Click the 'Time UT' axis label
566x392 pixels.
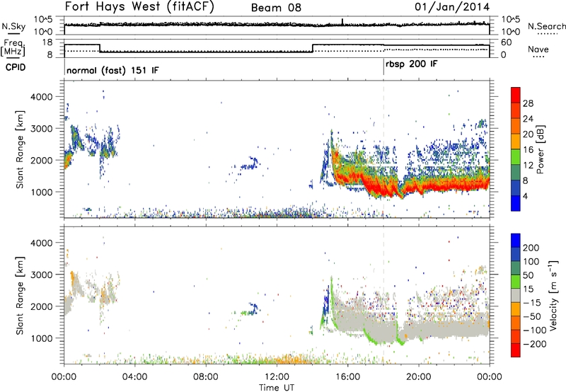click(277, 388)
